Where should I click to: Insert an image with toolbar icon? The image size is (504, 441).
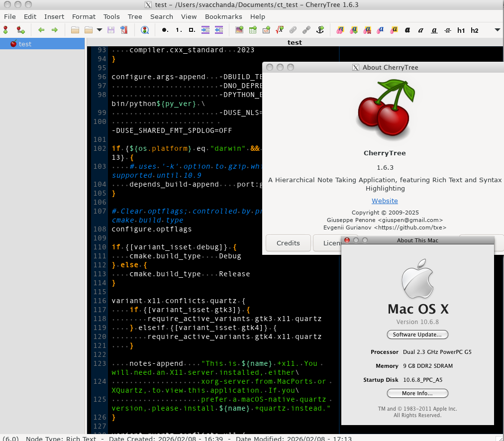click(239, 30)
